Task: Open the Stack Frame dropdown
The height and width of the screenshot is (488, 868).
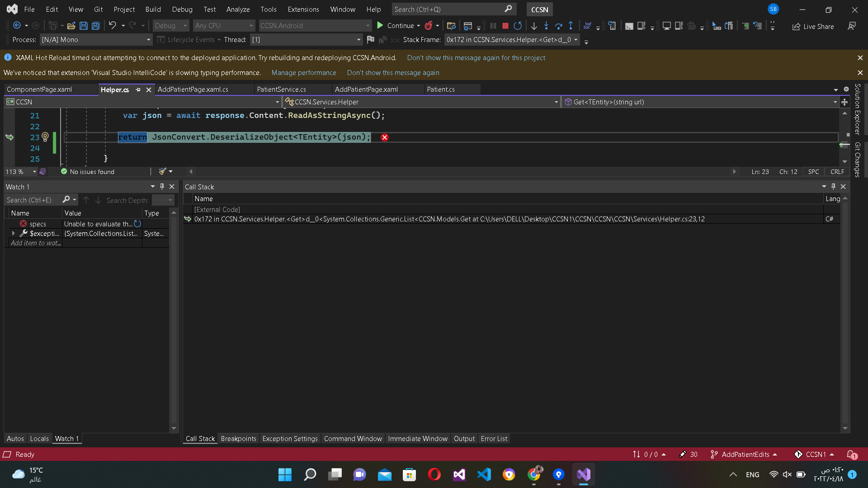Action: click(x=512, y=40)
